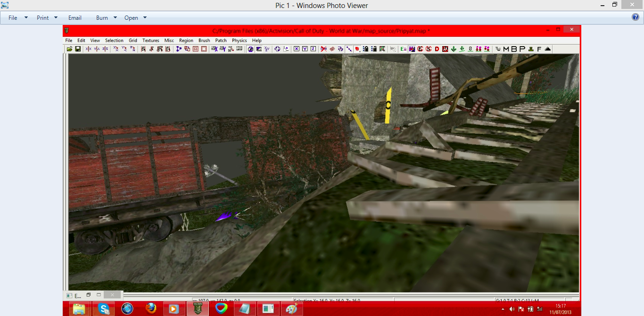This screenshot has height=316, width=644.
Task: Open the Help menu in Radiant editor
Action: point(256,41)
